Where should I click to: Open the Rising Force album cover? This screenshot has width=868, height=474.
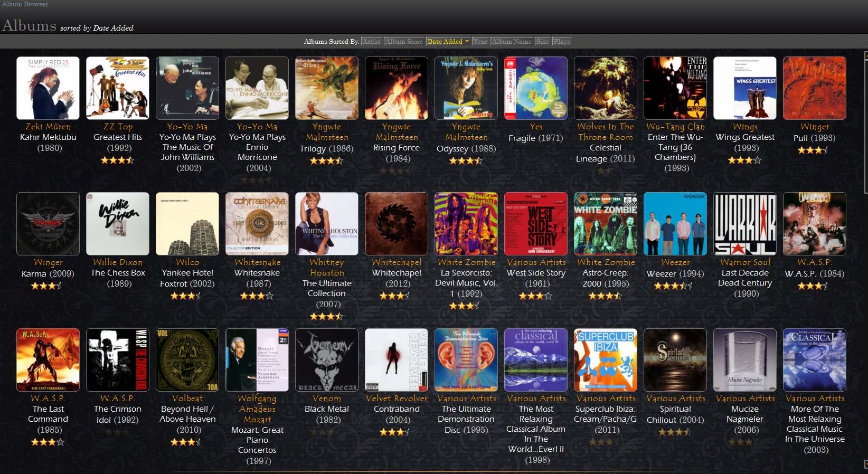[397, 88]
